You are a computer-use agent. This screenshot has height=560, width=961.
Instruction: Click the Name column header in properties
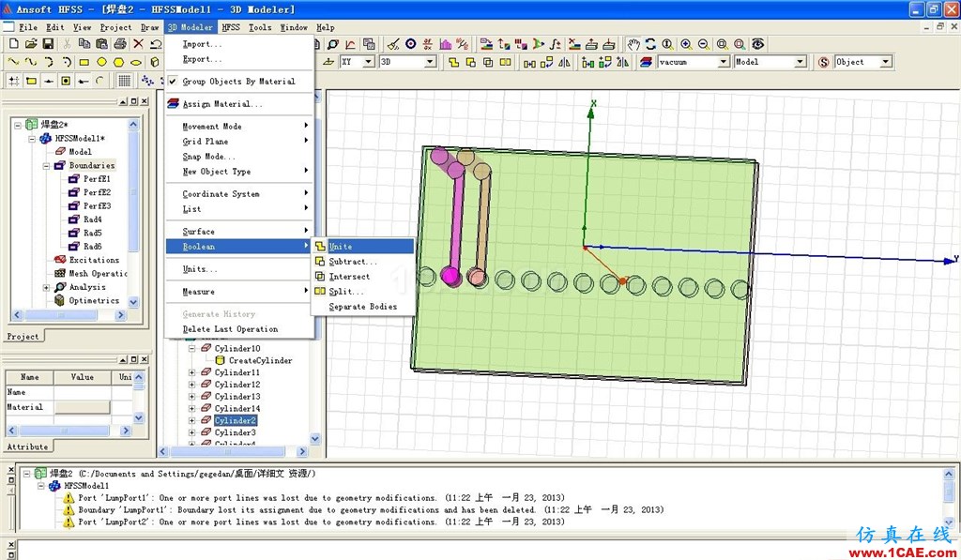pyautogui.click(x=29, y=377)
